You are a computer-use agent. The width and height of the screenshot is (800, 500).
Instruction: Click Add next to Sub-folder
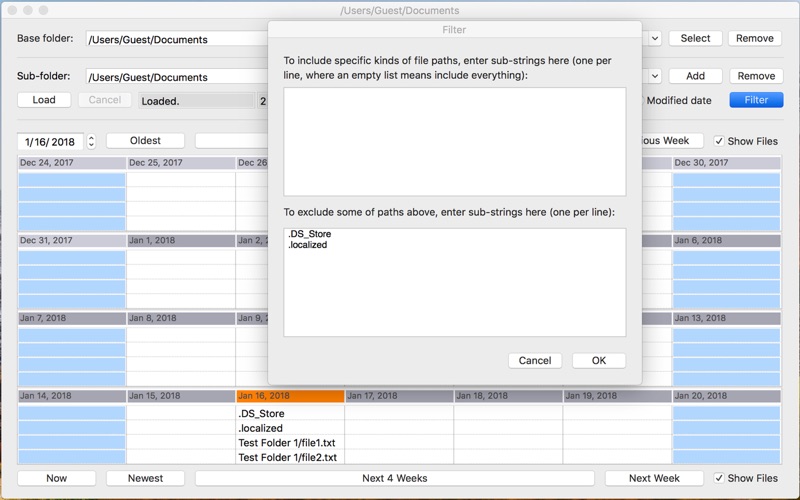(x=695, y=76)
